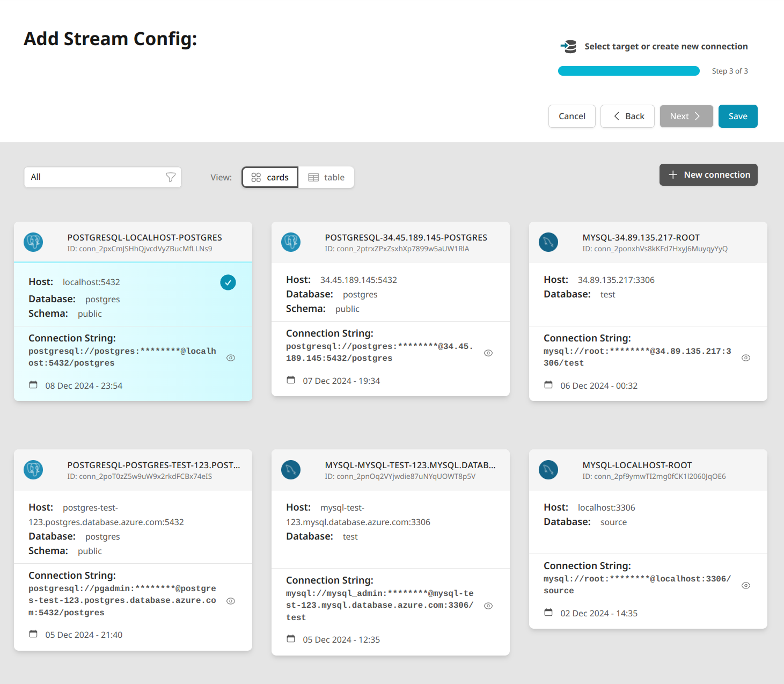This screenshot has width=784, height=684.
Task: Go Back to the previous step
Action: [x=627, y=116]
